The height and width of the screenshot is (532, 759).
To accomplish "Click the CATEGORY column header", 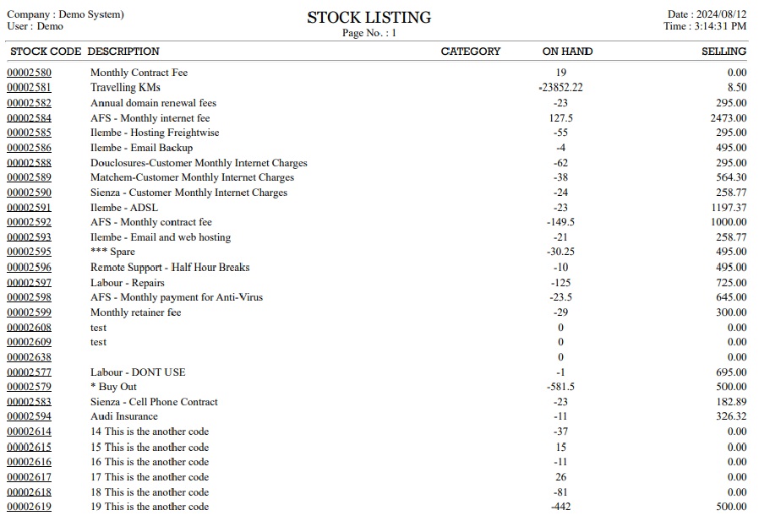I will click(x=471, y=52).
